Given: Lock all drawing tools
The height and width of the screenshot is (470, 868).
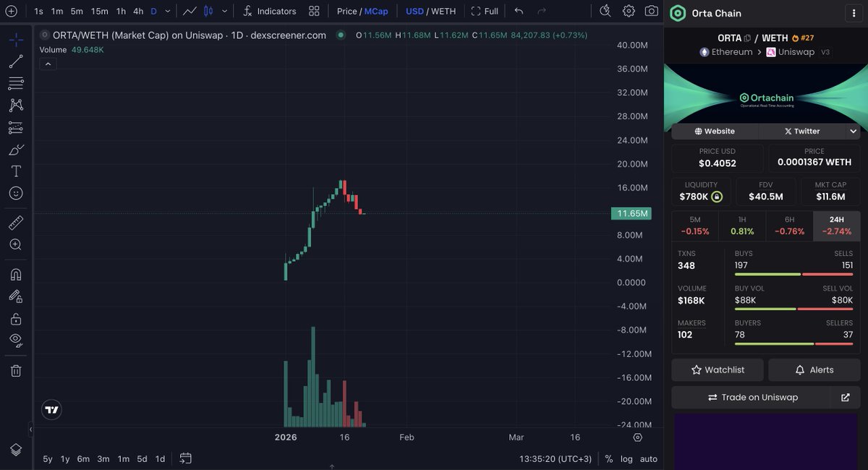Looking at the screenshot, I should tap(16, 318).
